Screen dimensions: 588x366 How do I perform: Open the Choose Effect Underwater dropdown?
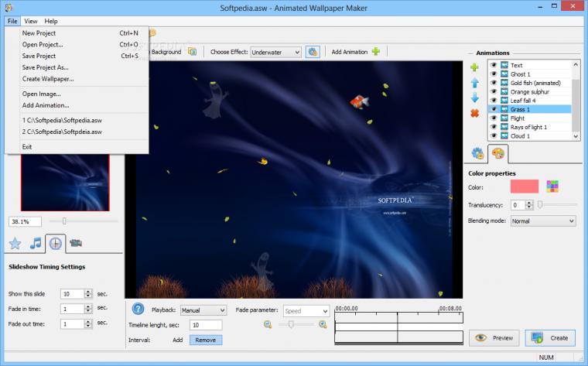coord(275,52)
